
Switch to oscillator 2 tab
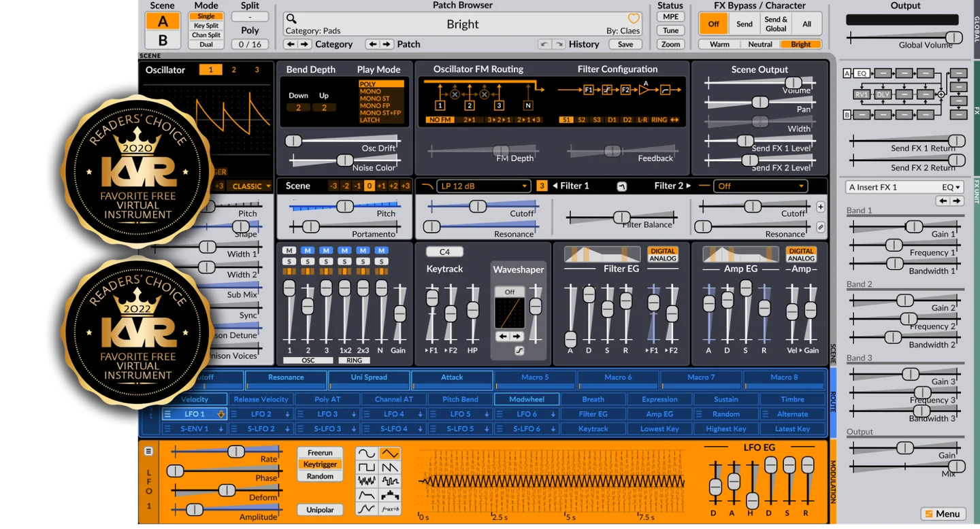(233, 69)
